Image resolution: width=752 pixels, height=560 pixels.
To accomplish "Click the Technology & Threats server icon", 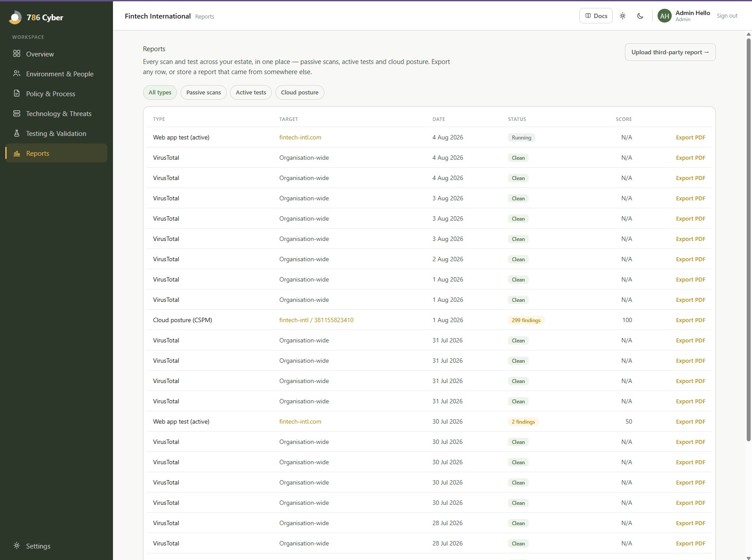I will click(17, 113).
